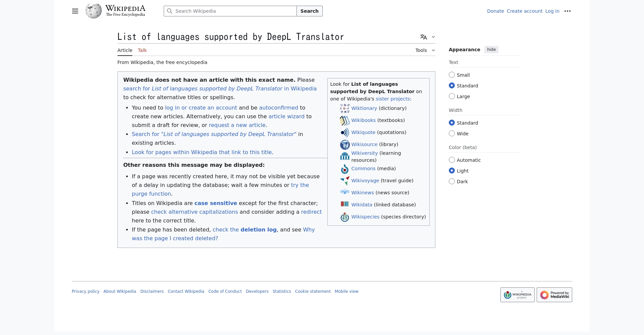Open Wikidata linked database text link
Screen dimensions: 644x335
[362, 205]
